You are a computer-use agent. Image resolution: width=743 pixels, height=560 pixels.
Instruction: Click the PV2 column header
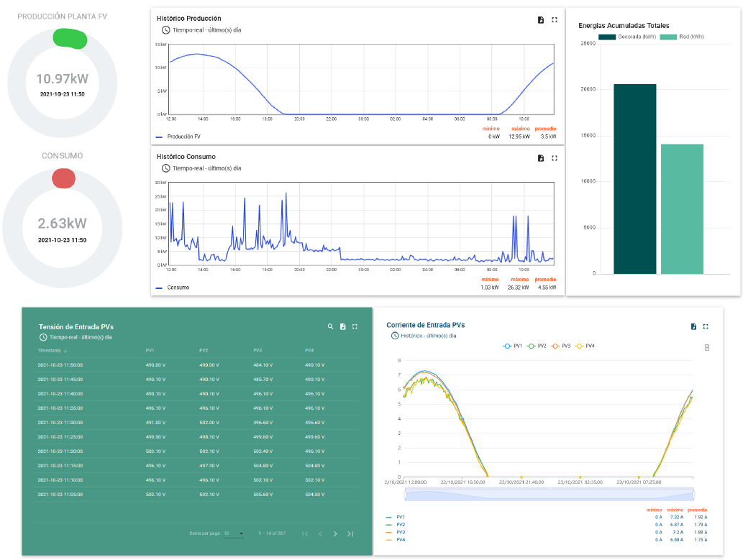tap(204, 351)
